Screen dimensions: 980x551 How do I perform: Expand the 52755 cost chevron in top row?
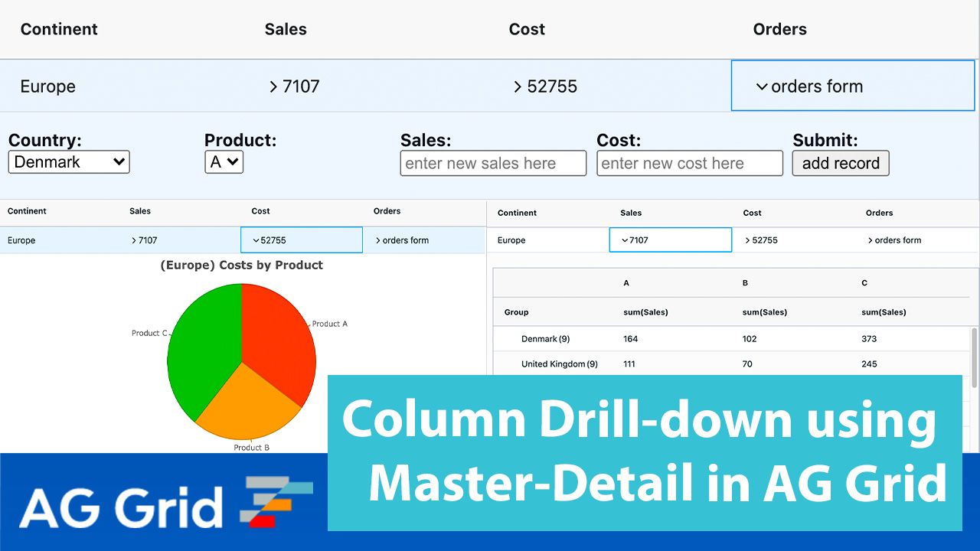pos(518,86)
